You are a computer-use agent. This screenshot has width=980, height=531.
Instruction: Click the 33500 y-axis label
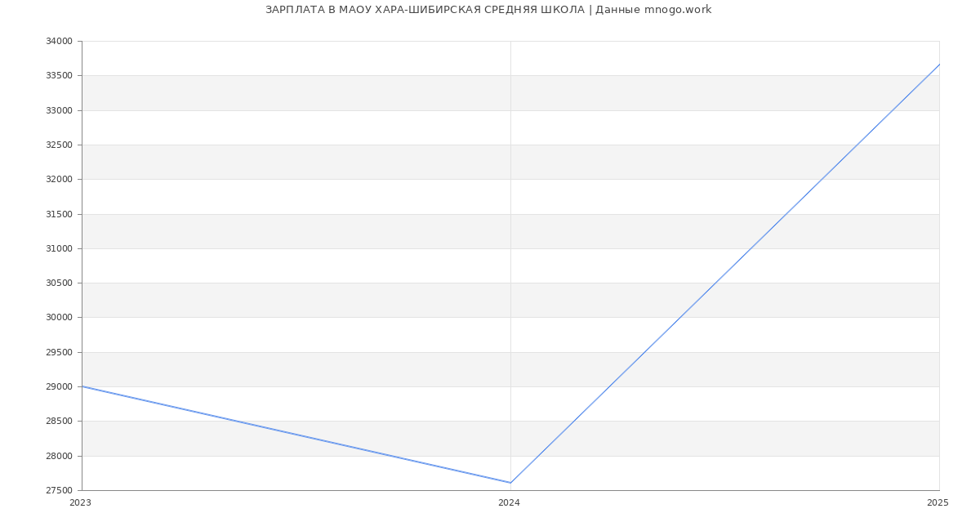(x=60, y=76)
